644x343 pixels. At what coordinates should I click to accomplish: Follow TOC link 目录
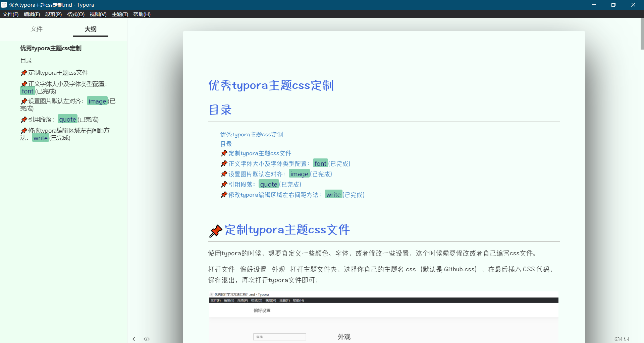click(226, 144)
